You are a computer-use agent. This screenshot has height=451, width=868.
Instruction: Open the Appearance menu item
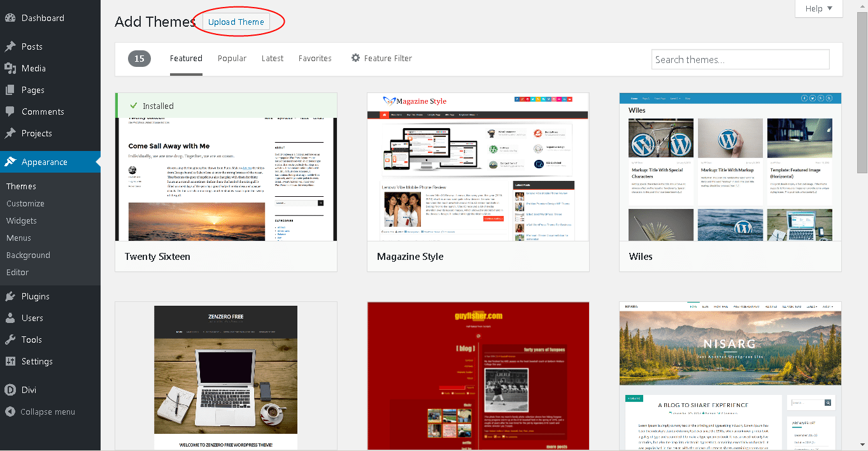[x=50, y=162]
